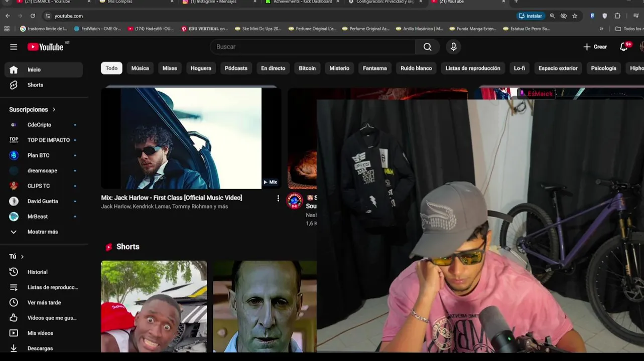Open the browser zoom magnifier icon
This screenshot has width=644, height=361.
(x=552, y=16)
